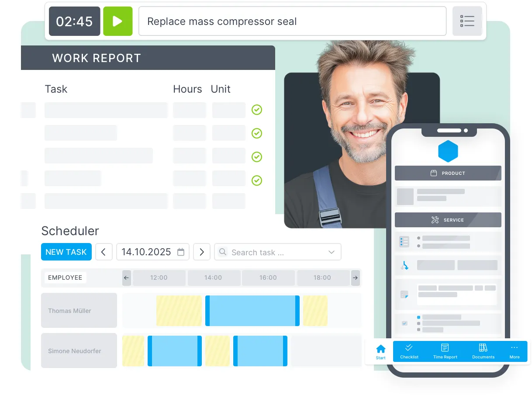532x396 pixels.
Task: Click the first yellow striped block for Thomas Müller
Action: point(179,311)
